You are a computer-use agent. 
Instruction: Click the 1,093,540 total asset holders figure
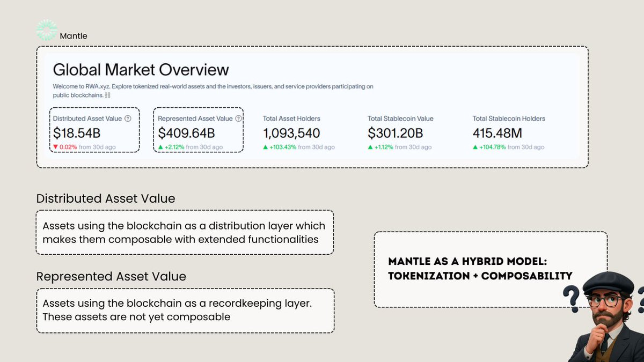point(291,133)
